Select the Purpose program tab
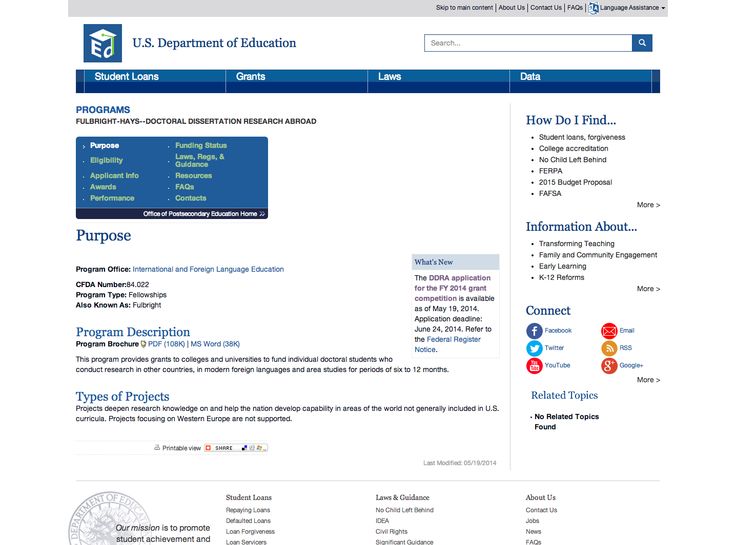 point(104,146)
